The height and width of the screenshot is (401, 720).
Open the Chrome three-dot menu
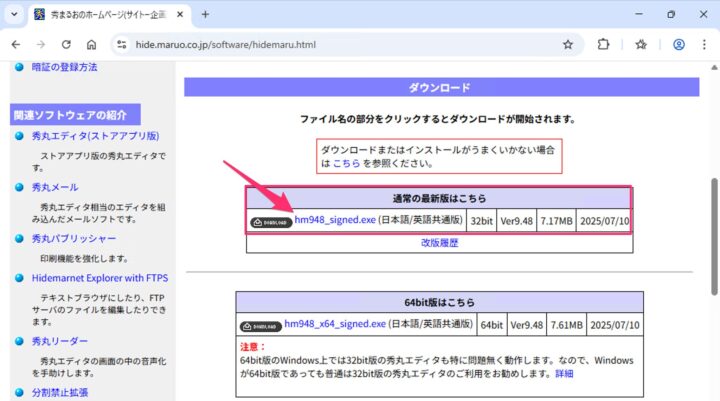[x=704, y=45]
